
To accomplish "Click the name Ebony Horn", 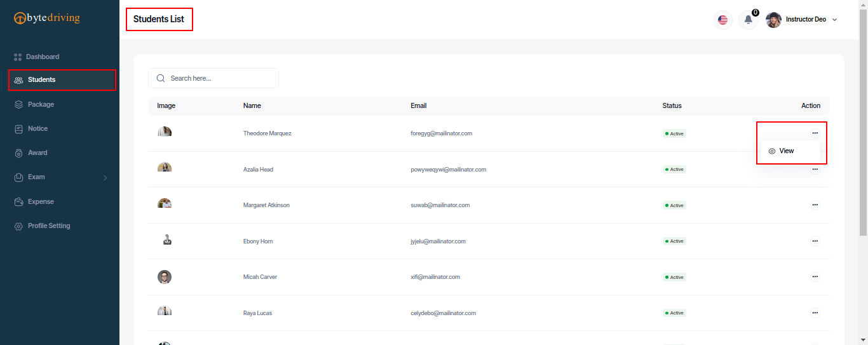I will point(258,241).
